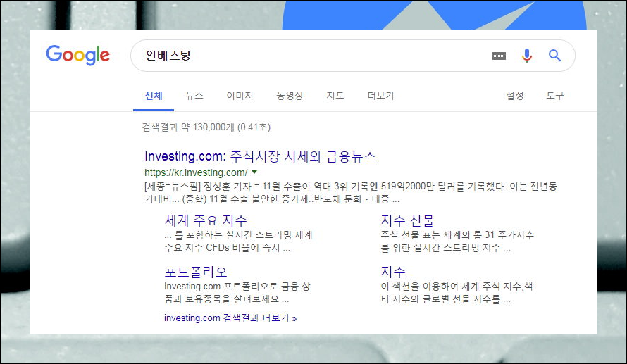This screenshot has width=627, height=364.
Task: Open 설정 options
Action: 515,96
